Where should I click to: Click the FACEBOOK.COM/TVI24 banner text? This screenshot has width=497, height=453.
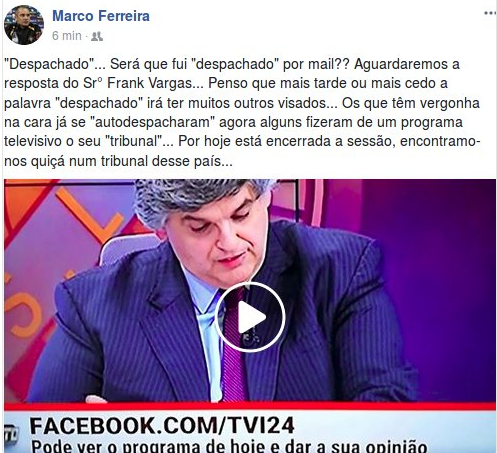pyautogui.click(x=162, y=425)
